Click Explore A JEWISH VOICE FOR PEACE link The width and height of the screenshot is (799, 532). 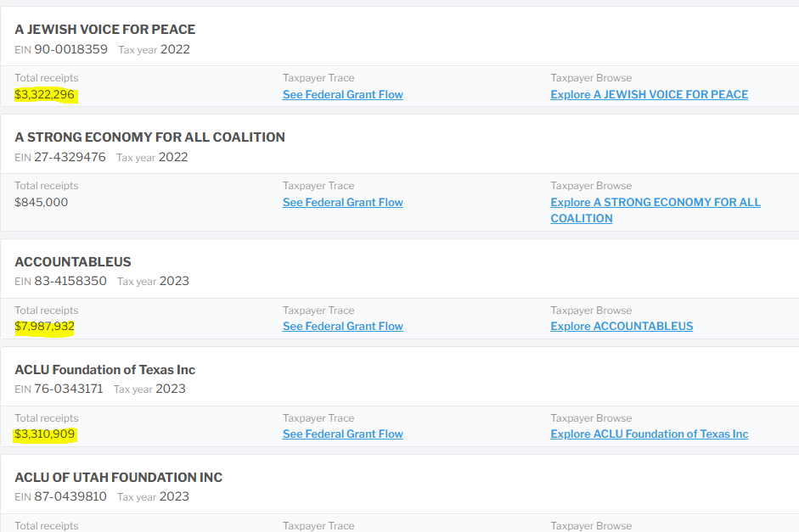[x=649, y=94]
